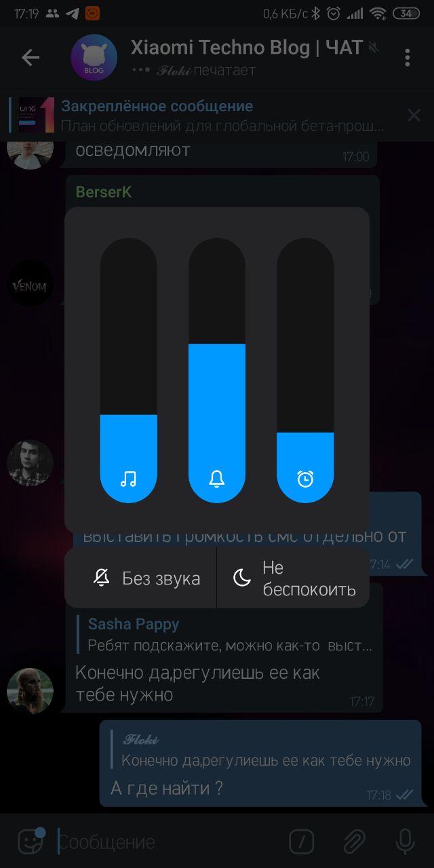Dismiss the pinned message with X

point(414,115)
